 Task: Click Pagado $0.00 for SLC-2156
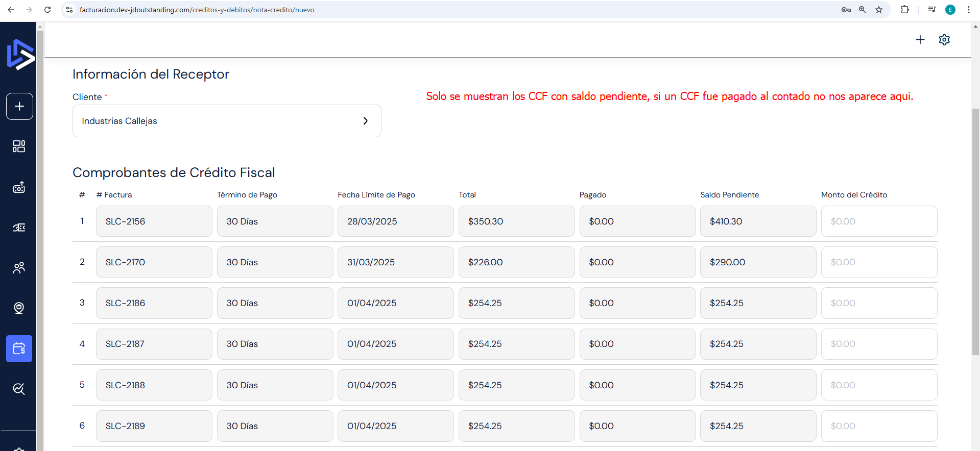coord(637,221)
